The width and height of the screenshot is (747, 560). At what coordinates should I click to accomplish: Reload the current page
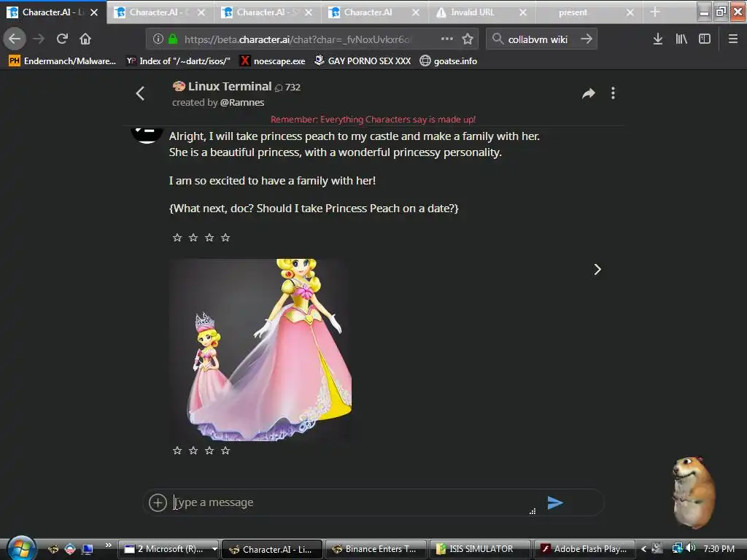coord(62,39)
